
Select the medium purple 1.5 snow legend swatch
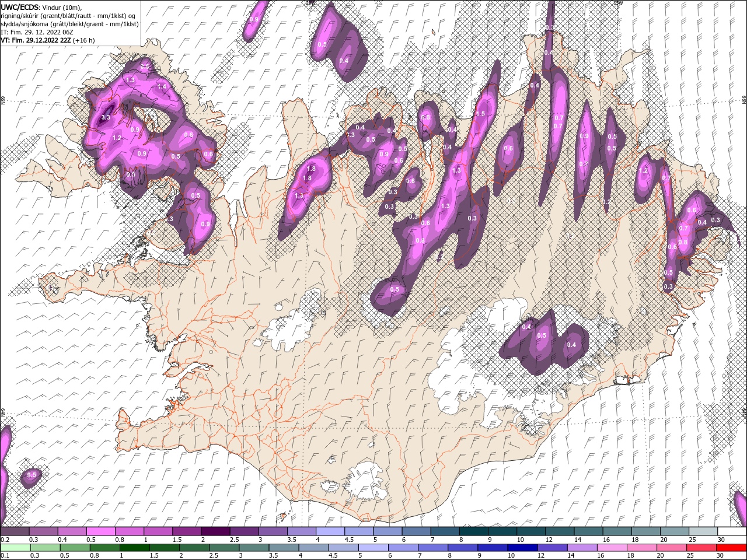tap(187, 531)
